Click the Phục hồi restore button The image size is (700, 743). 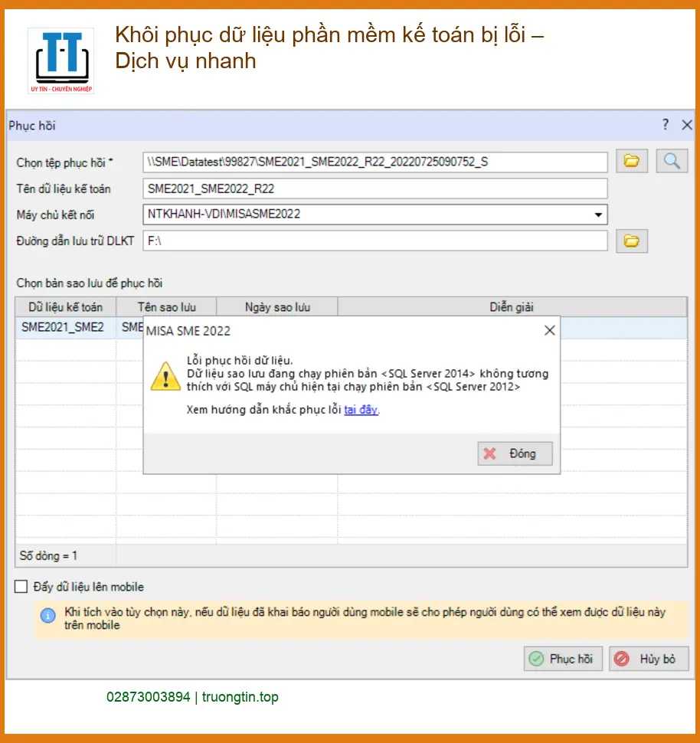click(563, 659)
